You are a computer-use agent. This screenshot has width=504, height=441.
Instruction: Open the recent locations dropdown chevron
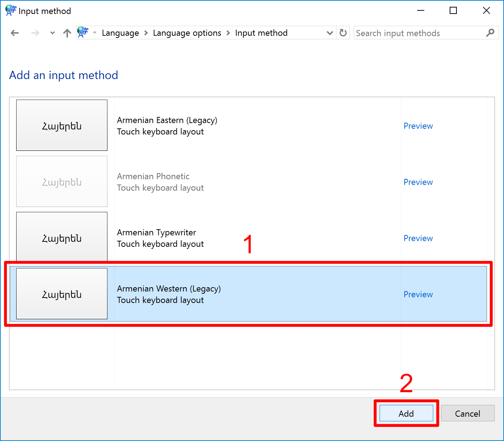tap(53, 33)
